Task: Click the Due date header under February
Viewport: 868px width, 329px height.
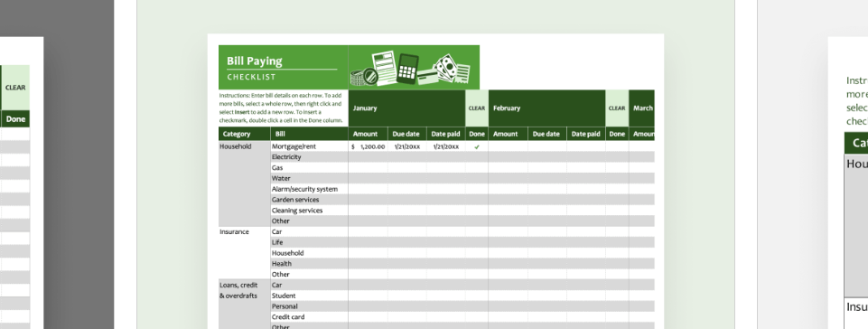Action: point(547,134)
